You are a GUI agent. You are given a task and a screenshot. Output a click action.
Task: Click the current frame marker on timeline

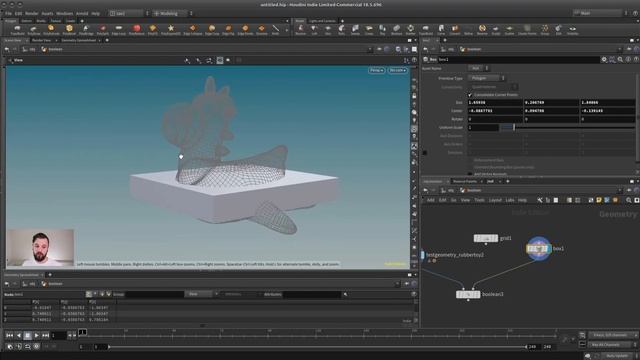point(82,332)
